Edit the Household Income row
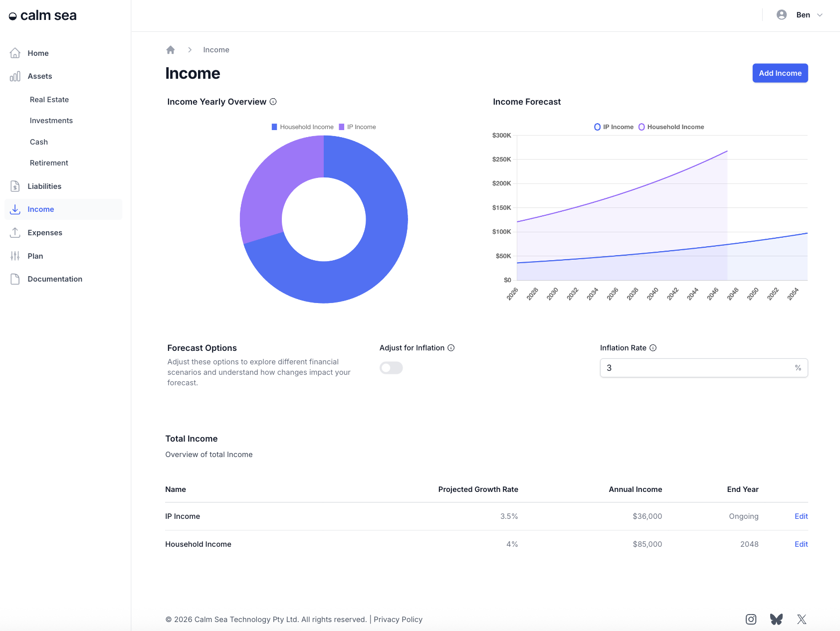The height and width of the screenshot is (631, 840). point(801,544)
